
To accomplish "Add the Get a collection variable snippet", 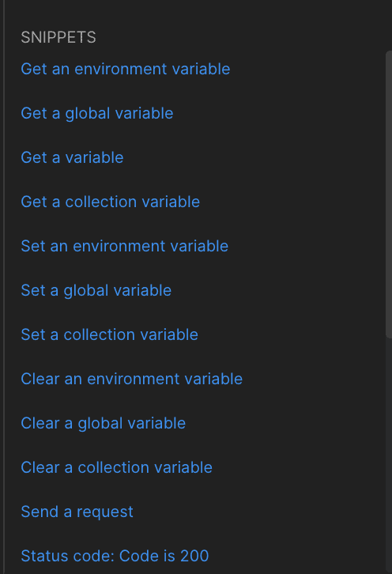I will tap(110, 202).
